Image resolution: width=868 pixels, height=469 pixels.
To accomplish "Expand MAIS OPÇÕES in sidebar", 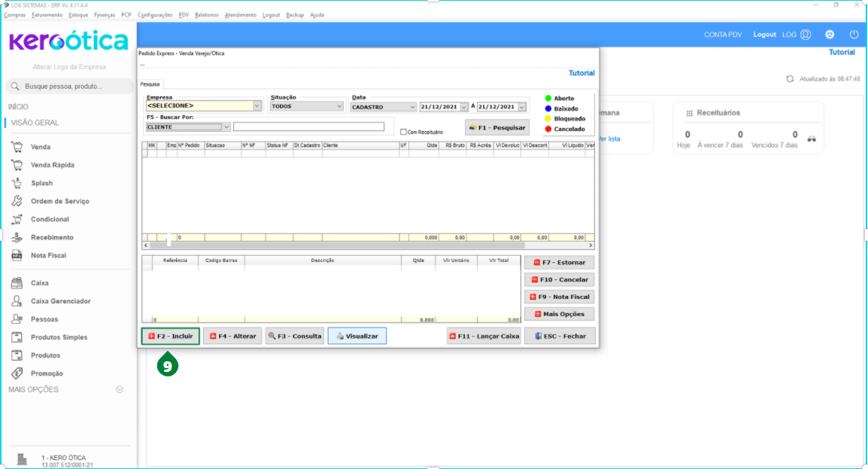I will (119, 390).
